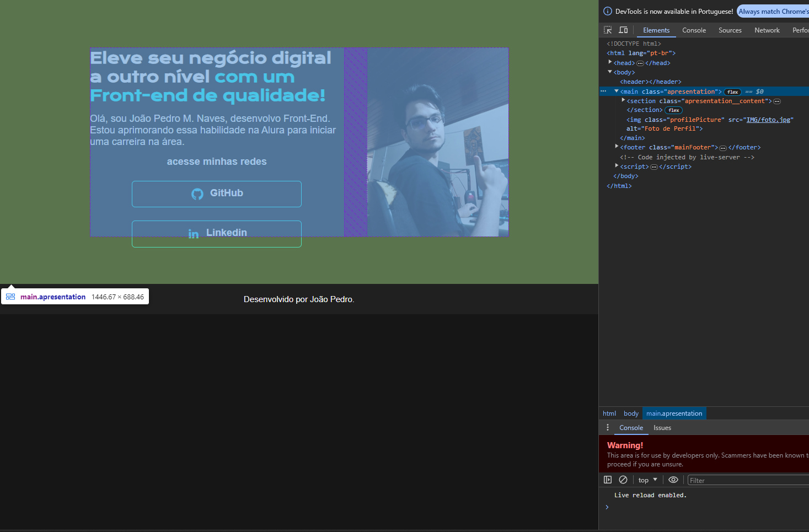This screenshot has height=532, width=809.
Task: Select the closing </body> tag row
Action: click(626, 176)
